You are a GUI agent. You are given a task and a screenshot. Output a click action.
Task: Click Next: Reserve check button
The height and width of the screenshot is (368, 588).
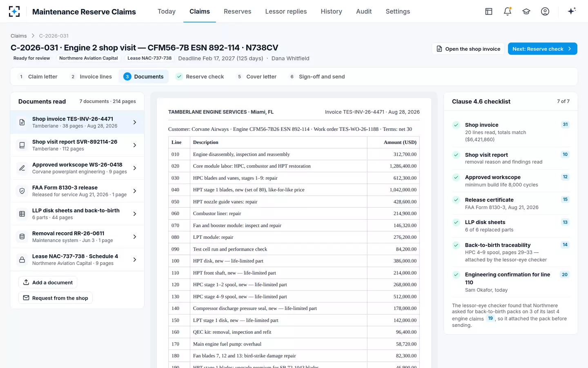click(542, 49)
